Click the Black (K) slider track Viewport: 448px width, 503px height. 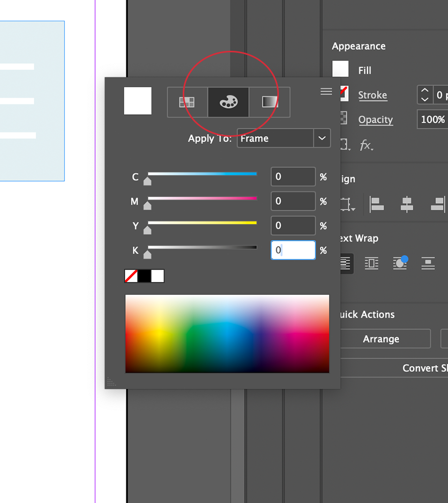202,247
